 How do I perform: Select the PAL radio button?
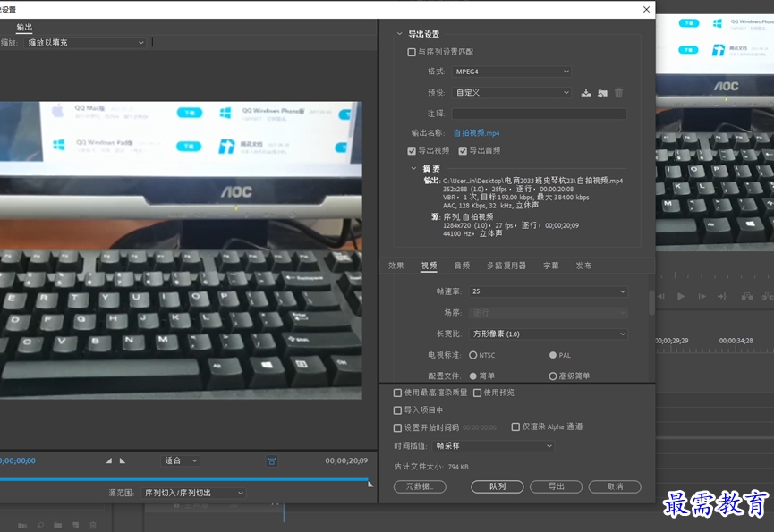pos(553,355)
